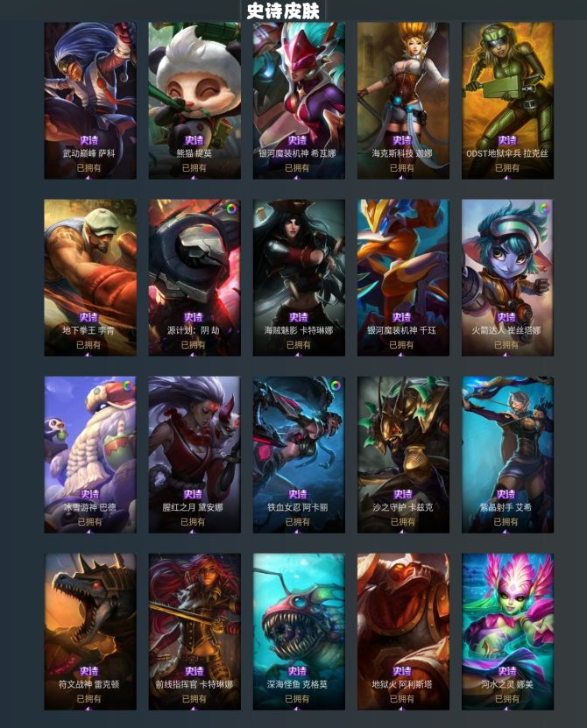
Task: Click the 史诗 badge on 银河魔装机神 千珏
Action: [x=401, y=317]
